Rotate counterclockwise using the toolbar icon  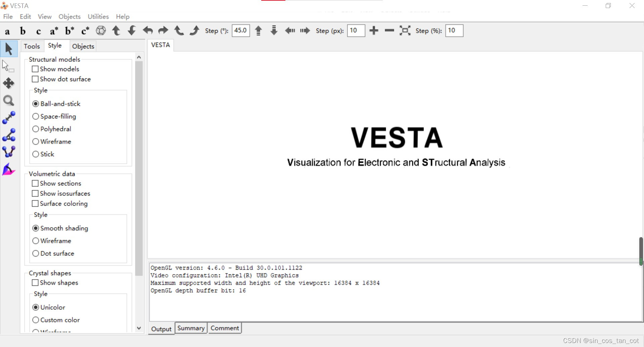click(179, 31)
